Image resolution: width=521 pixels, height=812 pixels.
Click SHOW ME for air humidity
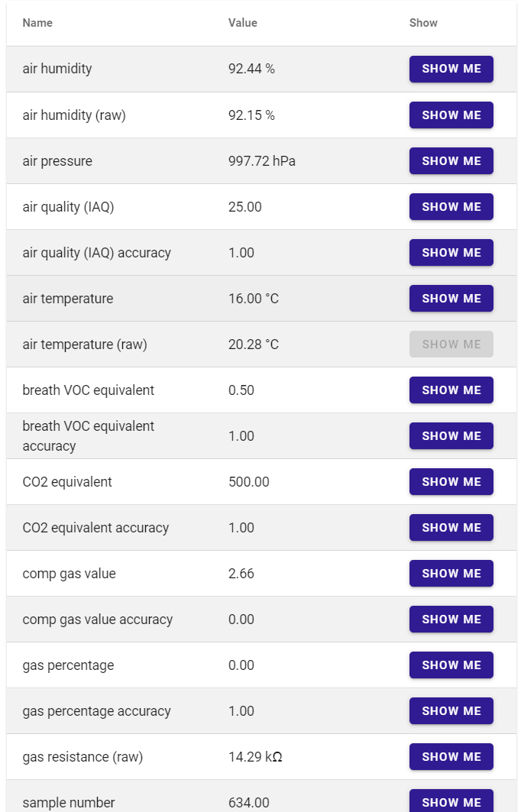click(x=451, y=69)
